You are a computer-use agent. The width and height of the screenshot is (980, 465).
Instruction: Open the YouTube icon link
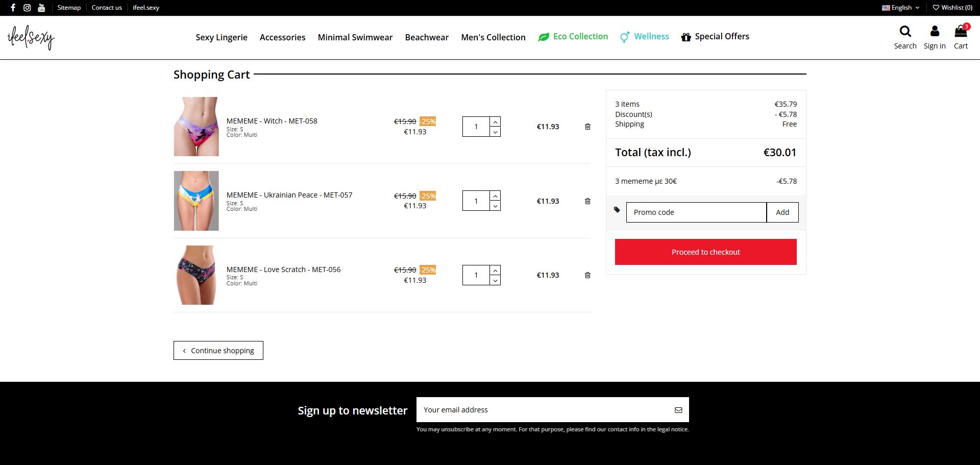click(41, 8)
